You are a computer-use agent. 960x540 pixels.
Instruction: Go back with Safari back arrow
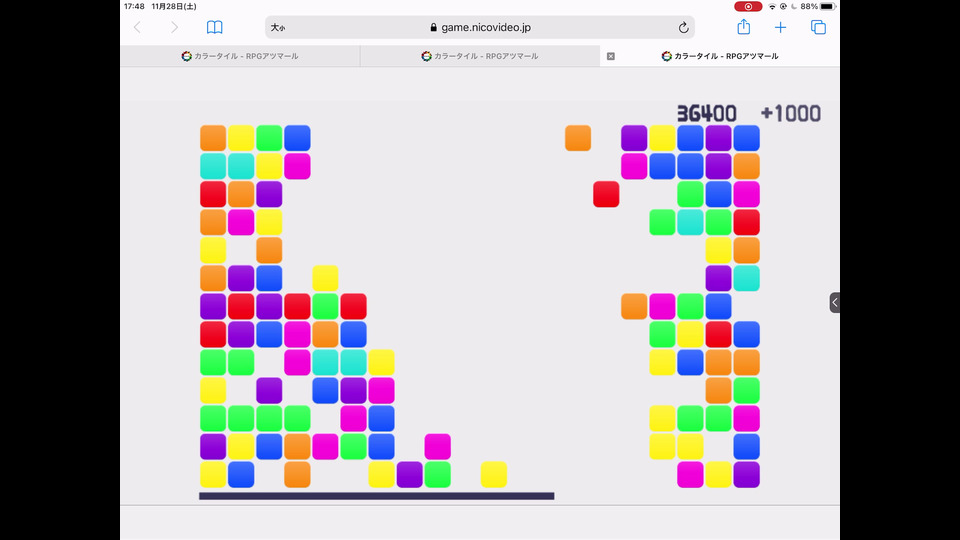click(137, 27)
